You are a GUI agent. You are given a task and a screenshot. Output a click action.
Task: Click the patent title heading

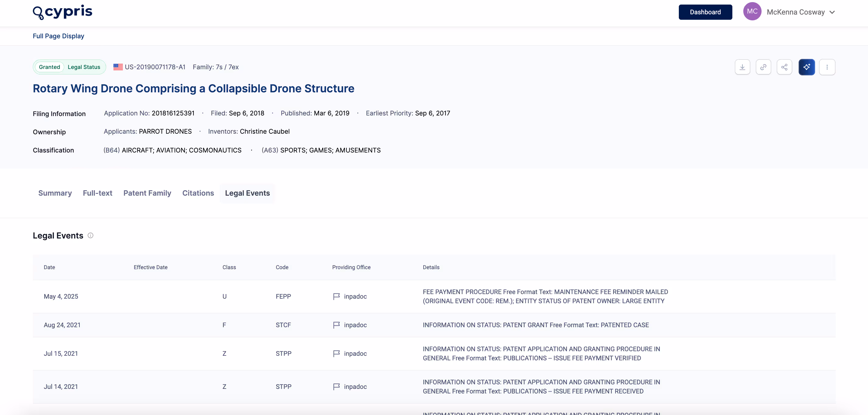click(x=193, y=88)
